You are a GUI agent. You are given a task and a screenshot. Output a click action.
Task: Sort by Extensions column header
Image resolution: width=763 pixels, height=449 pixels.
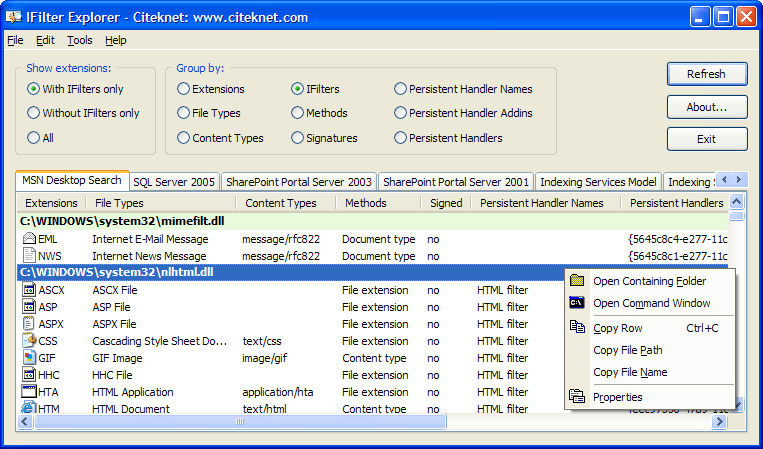coord(51,203)
